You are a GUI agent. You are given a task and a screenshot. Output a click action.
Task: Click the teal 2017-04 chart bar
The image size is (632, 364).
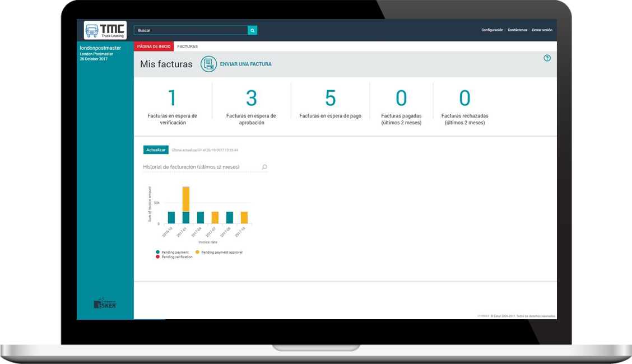pos(201,217)
